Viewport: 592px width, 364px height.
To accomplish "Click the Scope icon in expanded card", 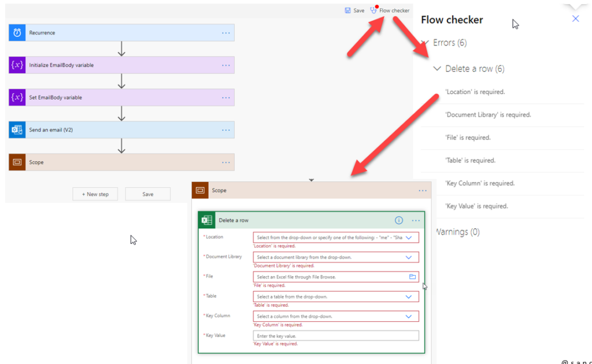I will 201,190.
